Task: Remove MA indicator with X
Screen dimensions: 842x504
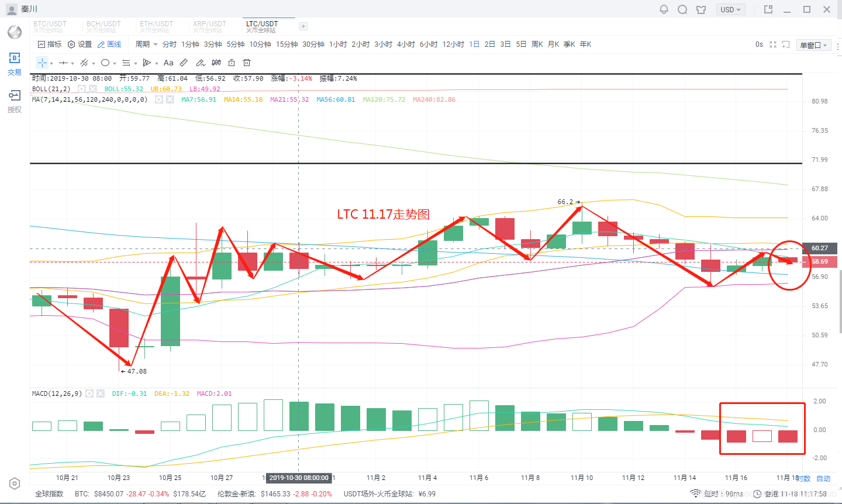Action: (x=170, y=99)
